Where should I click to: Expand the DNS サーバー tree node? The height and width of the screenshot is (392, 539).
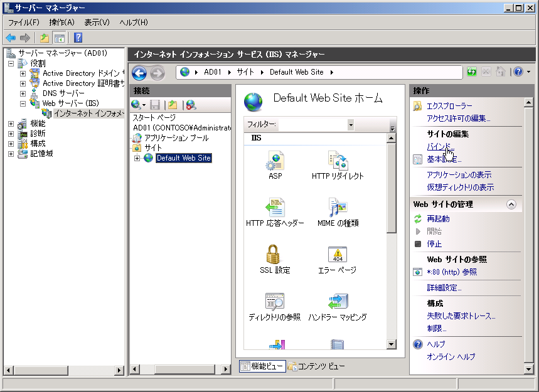(x=23, y=93)
